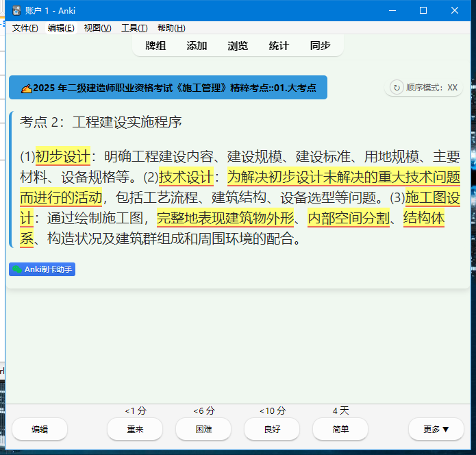Rate card as 简单 (easy)

click(340, 429)
